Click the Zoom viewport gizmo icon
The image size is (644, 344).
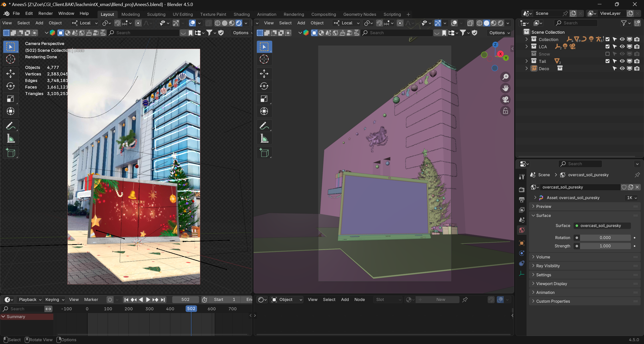point(505,77)
